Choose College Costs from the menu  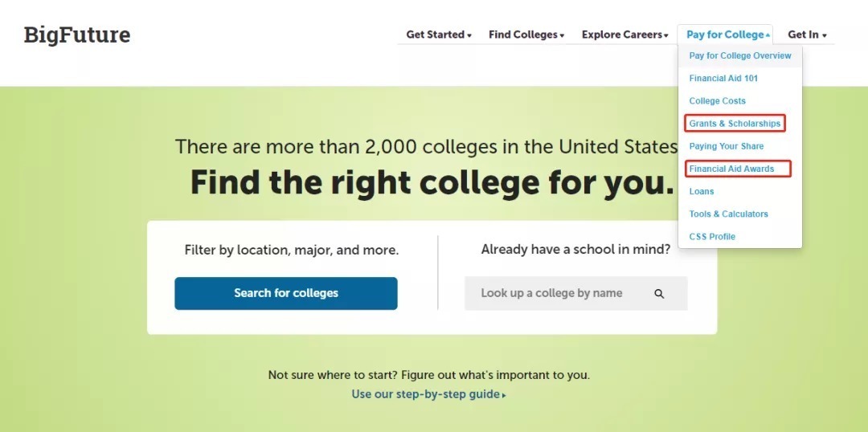point(718,101)
